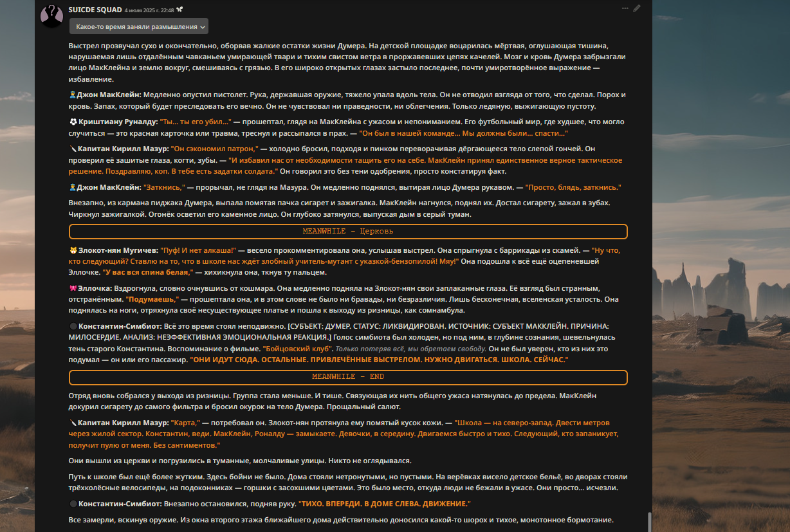Open the message actions ellipsis menu
The image size is (790, 532).
(x=625, y=8)
